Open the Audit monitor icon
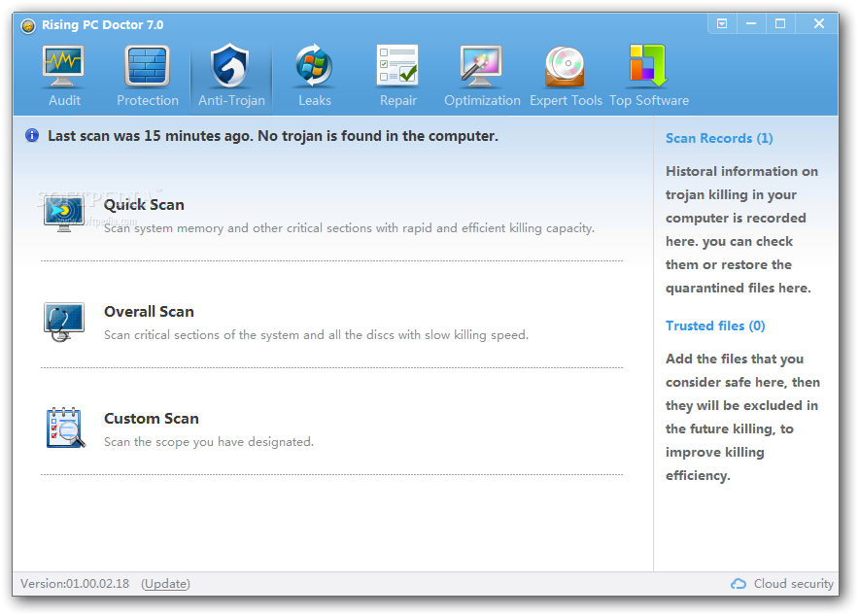 (63, 66)
